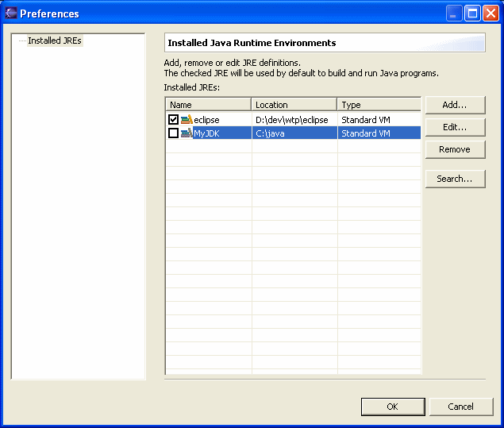504x428 pixels.
Task: Click the D:\dev\wtp\eclipse location cell
Action: (x=292, y=120)
